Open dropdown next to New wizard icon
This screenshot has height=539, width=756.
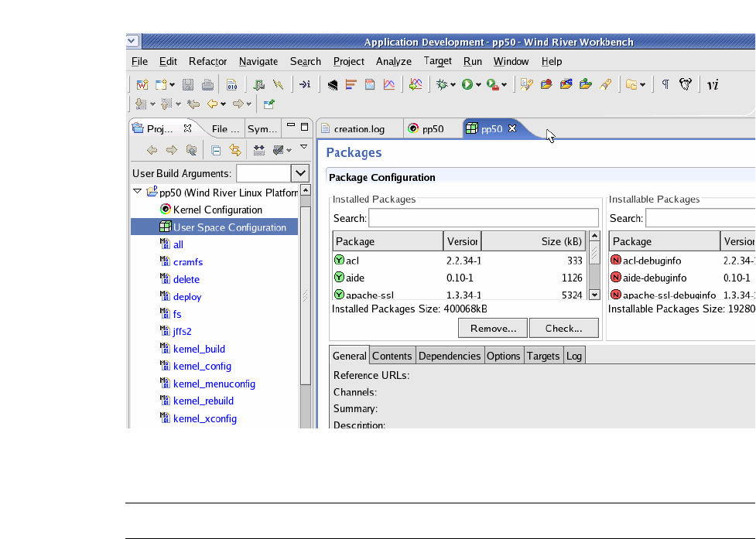172,85
